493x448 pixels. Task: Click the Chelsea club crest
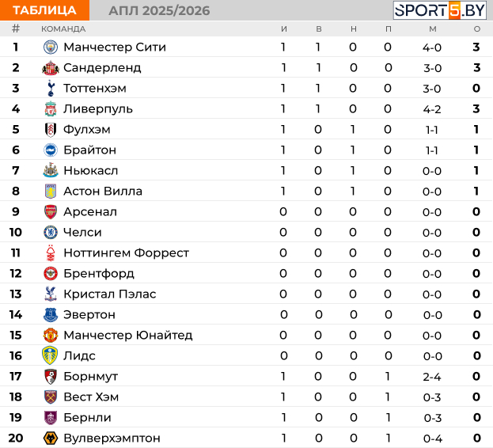(x=51, y=233)
